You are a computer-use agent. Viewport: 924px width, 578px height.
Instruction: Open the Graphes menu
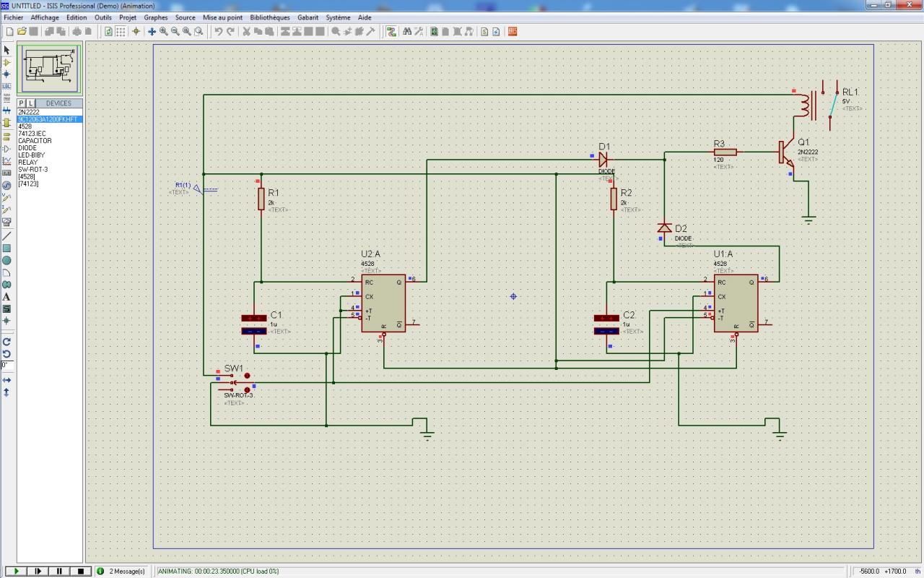coord(155,17)
